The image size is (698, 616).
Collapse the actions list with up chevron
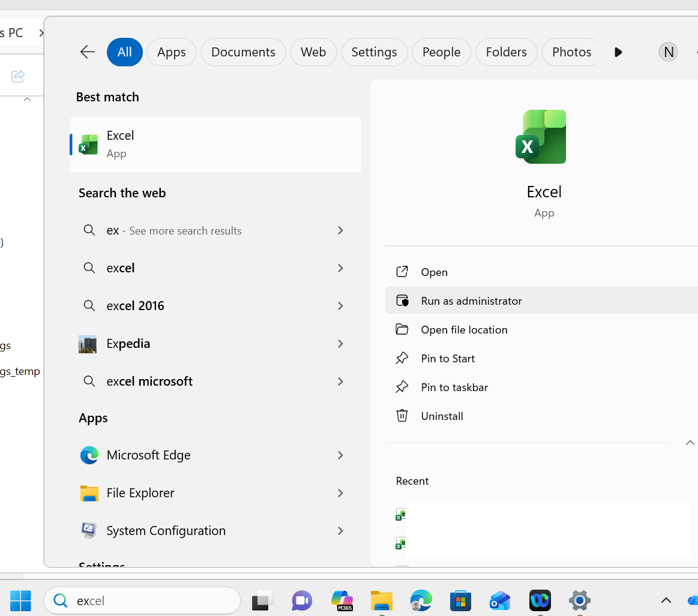[690, 443]
